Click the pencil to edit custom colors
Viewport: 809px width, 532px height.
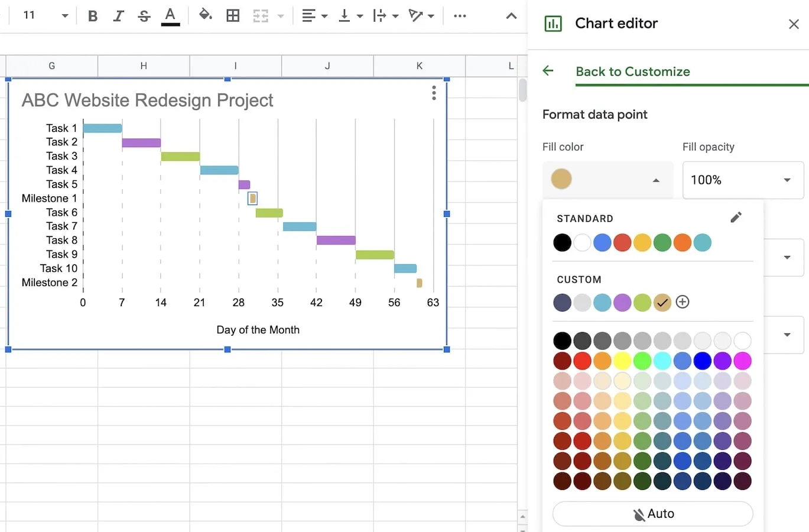tap(736, 217)
